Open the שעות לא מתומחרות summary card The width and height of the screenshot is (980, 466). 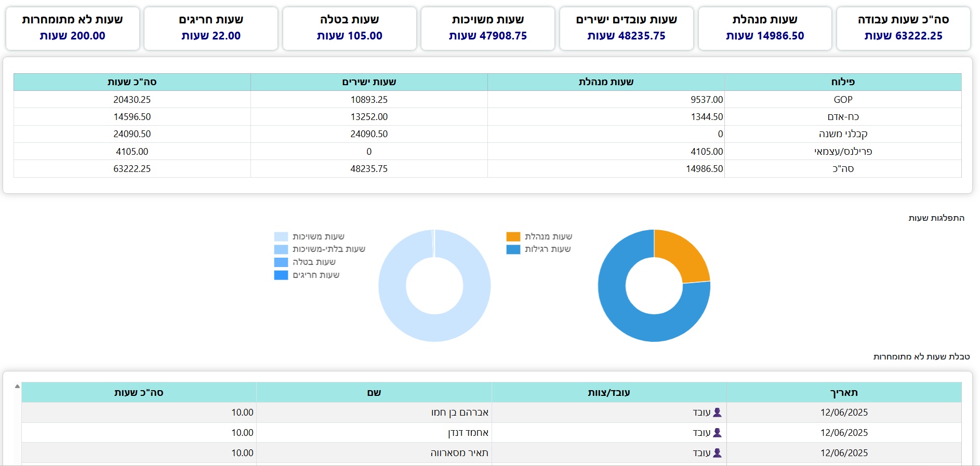pyautogui.click(x=73, y=29)
